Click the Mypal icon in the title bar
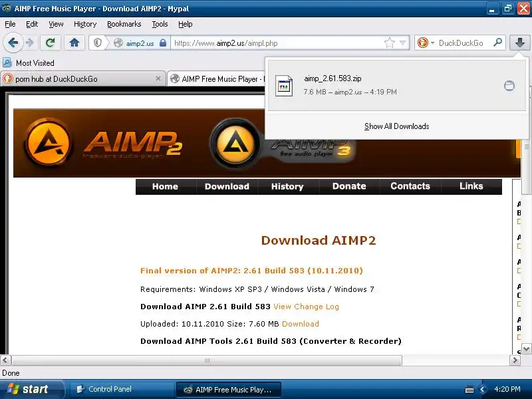Screen dimensions: 532x399 coord(7,8)
